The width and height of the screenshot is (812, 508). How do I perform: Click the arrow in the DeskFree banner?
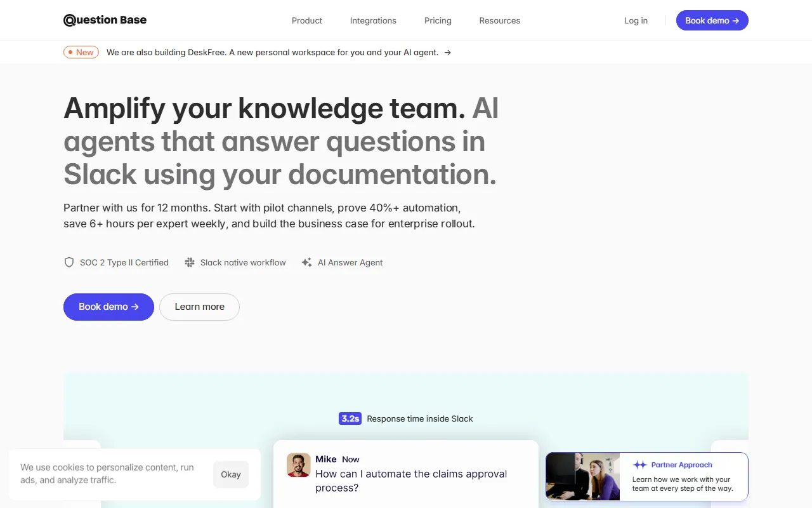[448, 53]
